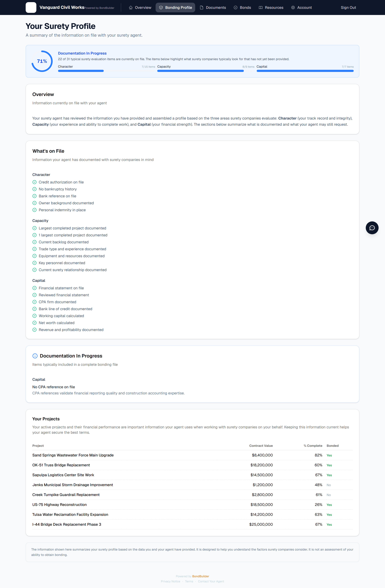Open the BondBuilder footer link
The image size is (385, 588).
point(201,576)
